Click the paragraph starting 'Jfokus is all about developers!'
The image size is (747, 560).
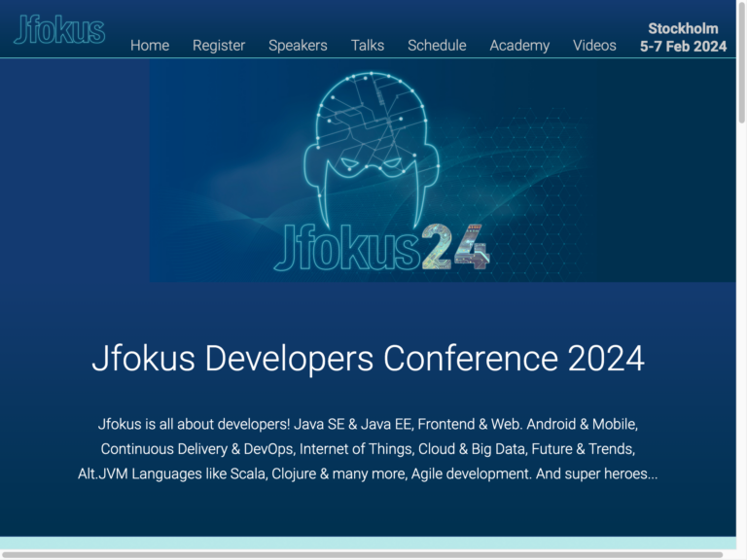(x=368, y=449)
